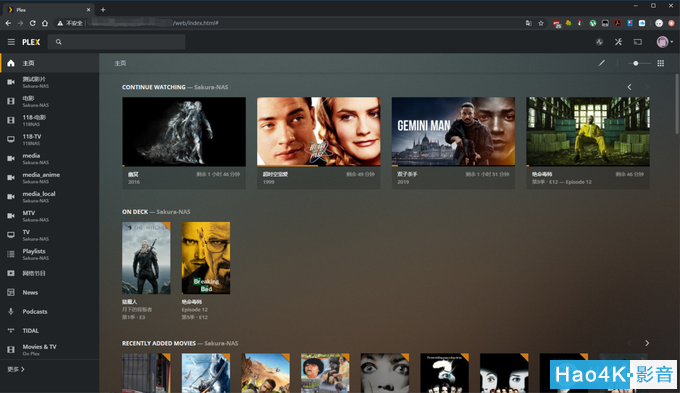The image size is (680, 393).
Task: Open the hamburger menu beside the Plex logo
Action: [11, 42]
